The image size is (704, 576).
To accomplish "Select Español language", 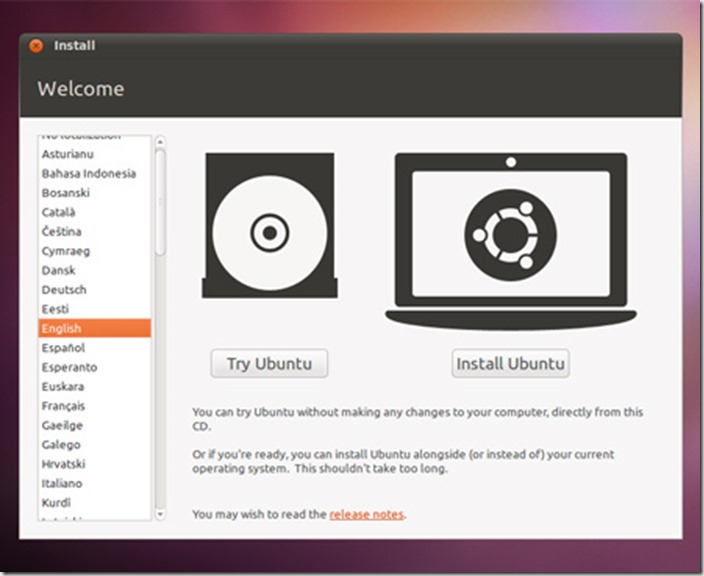I will (95, 348).
